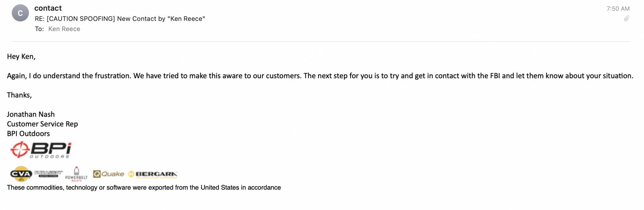The height and width of the screenshot is (210, 644).
Task: Click the BPI Outdoors logo image
Action: coord(41,150)
